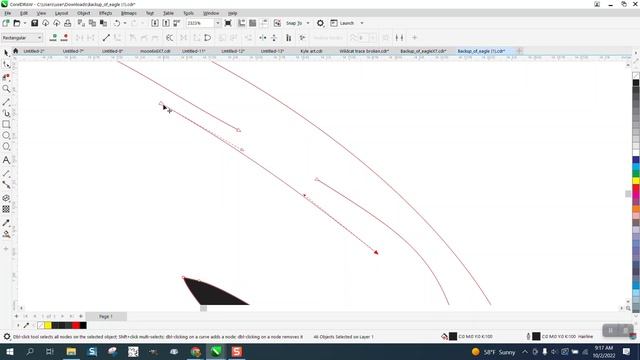This screenshot has width=640, height=360.
Task: Click the Convert to line icon
Action: (x=106, y=38)
